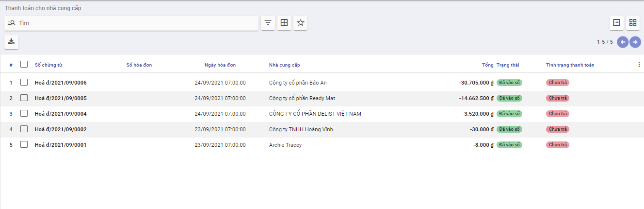Open the filter options icon
Screen dimensions: 644x209
(x=268, y=23)
